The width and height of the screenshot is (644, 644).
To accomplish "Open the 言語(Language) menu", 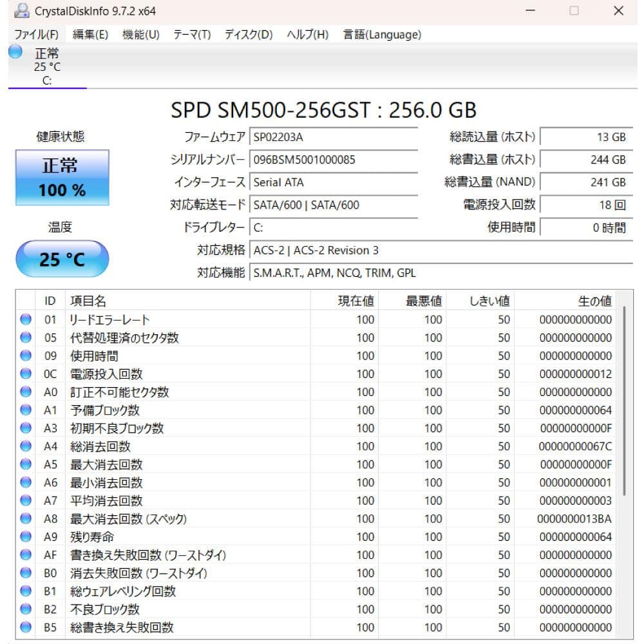I will point(381,35).
